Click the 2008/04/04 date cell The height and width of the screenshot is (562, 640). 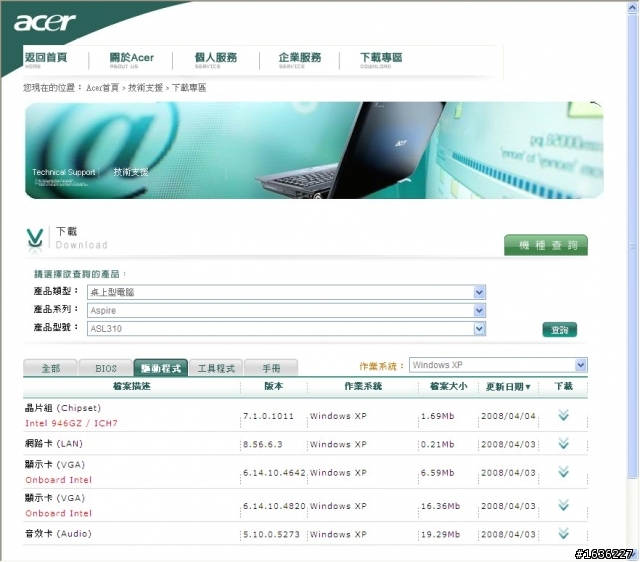point(508,416)
